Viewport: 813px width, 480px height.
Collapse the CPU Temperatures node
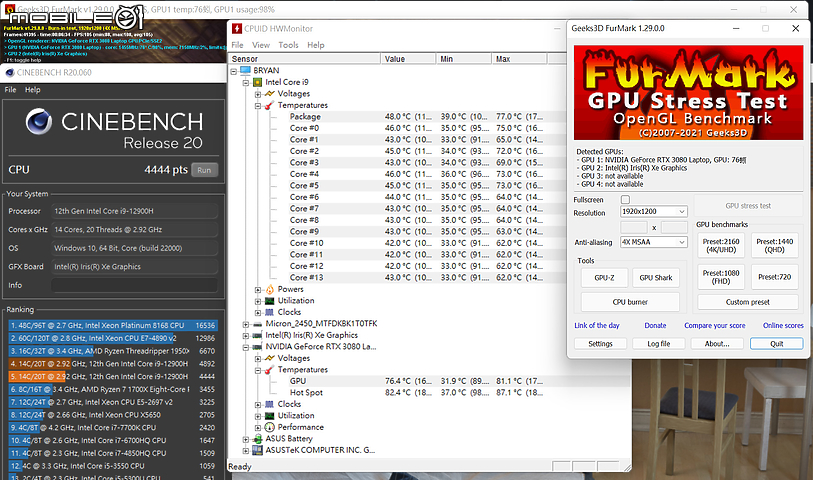pyautogui.click(x=258, y=106)
